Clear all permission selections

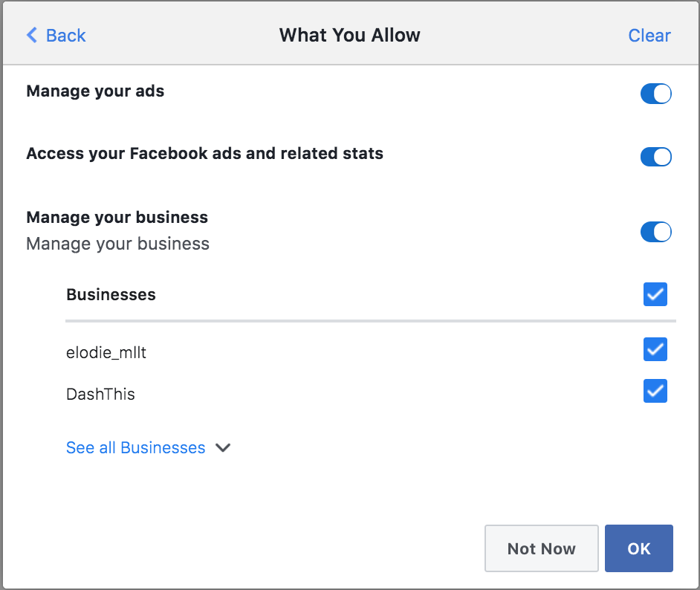click(649, 35)
